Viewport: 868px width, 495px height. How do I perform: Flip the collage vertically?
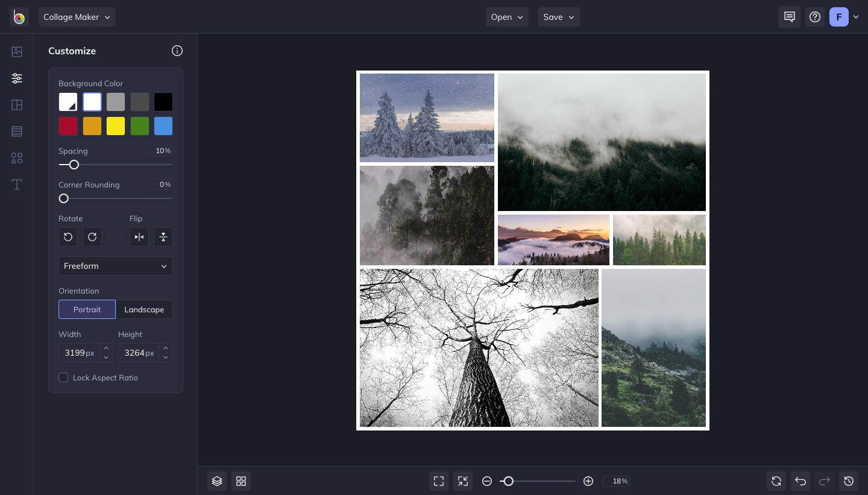pyautogui.click(x=163, y=237)
